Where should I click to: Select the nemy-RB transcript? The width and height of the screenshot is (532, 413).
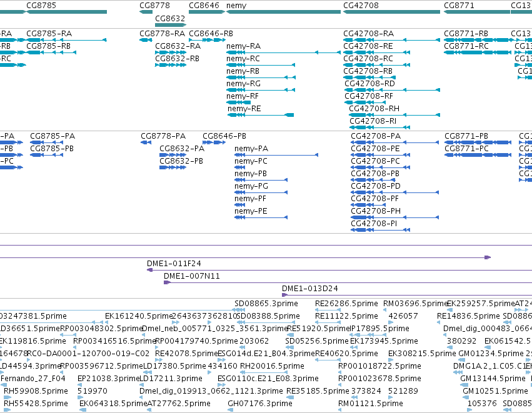point(261,77)
